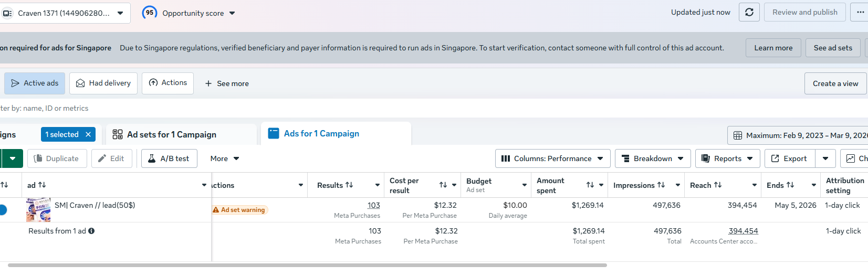Expand the Columns: Performance dropdown

coord(552,158)
